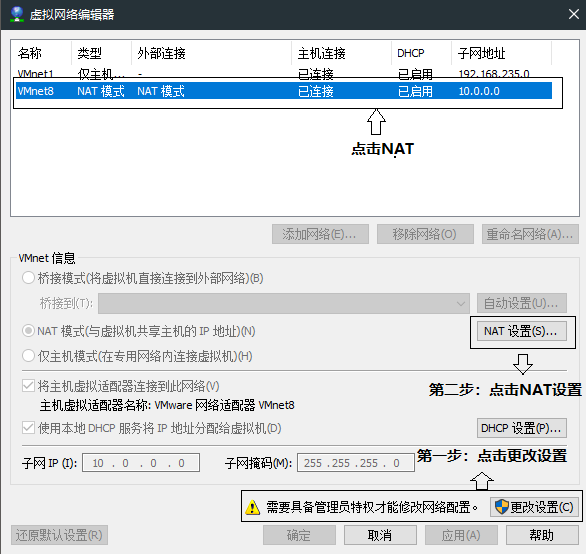This screenshot has height=554, width=586.
Task: Click 更改设置(C) shield button
Action: (534, 507)
